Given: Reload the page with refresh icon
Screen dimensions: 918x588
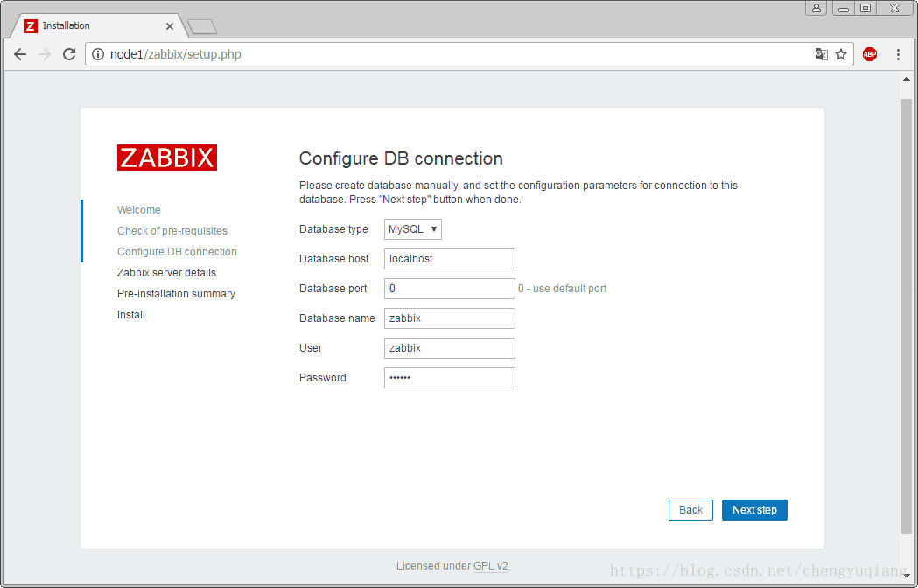Looking at the screenshot, I should coord(69,54).
